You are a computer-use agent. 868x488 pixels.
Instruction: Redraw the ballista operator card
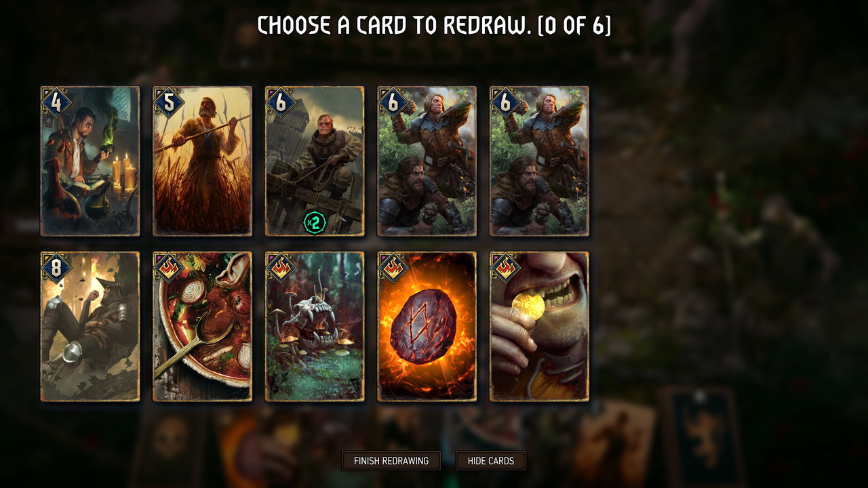tap(315, 161)
